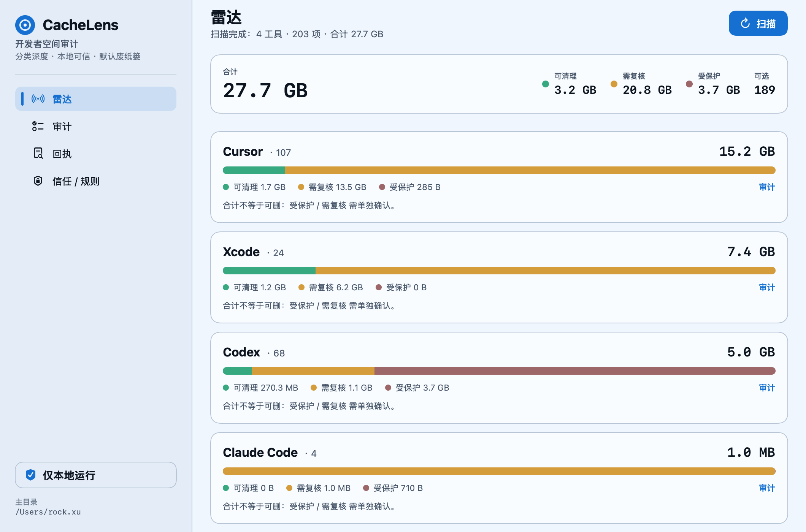Click 受保护 3.7 GB in Codex card
The image size is (806, 532).
pyautogui.click(x=422, y=388)
